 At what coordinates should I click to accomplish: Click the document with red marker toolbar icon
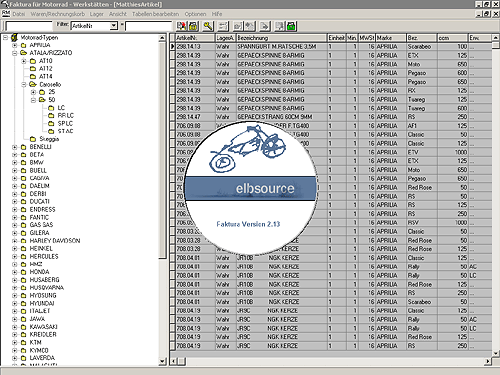point(182,26)
